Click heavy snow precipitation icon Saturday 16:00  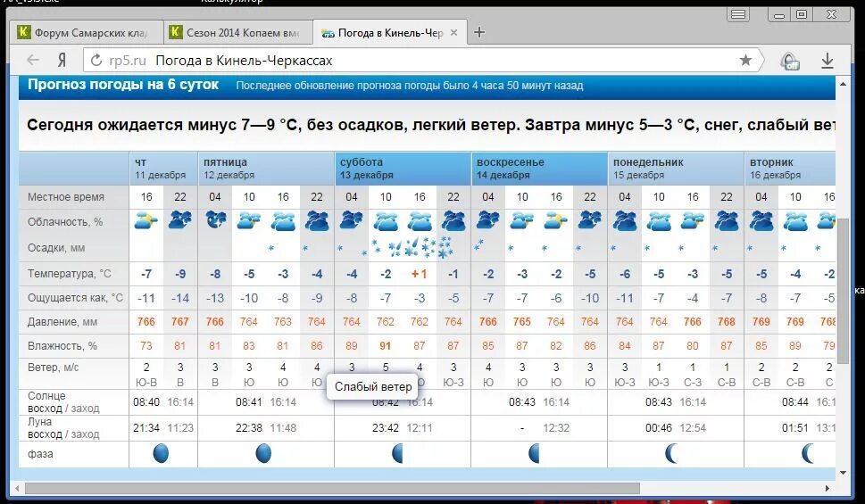[420, 247]
